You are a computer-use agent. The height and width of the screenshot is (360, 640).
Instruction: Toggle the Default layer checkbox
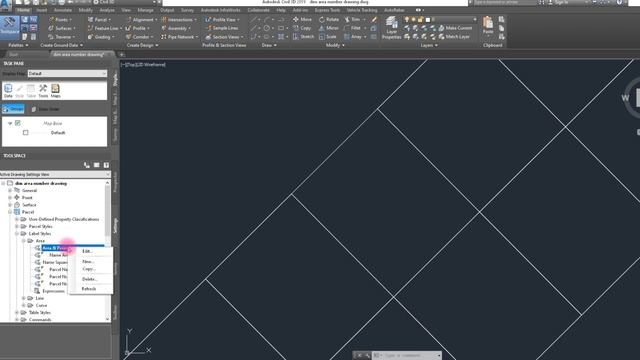pos(26,133)
